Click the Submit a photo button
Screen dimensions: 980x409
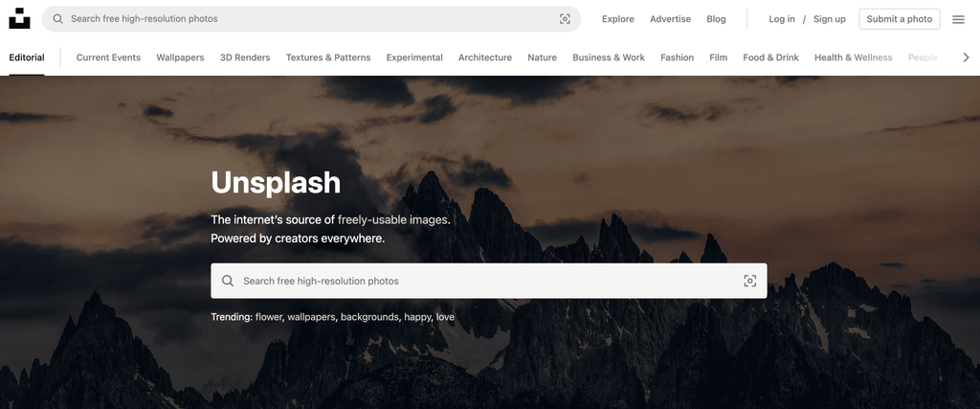pyautogui.click(x=900, y=19)
